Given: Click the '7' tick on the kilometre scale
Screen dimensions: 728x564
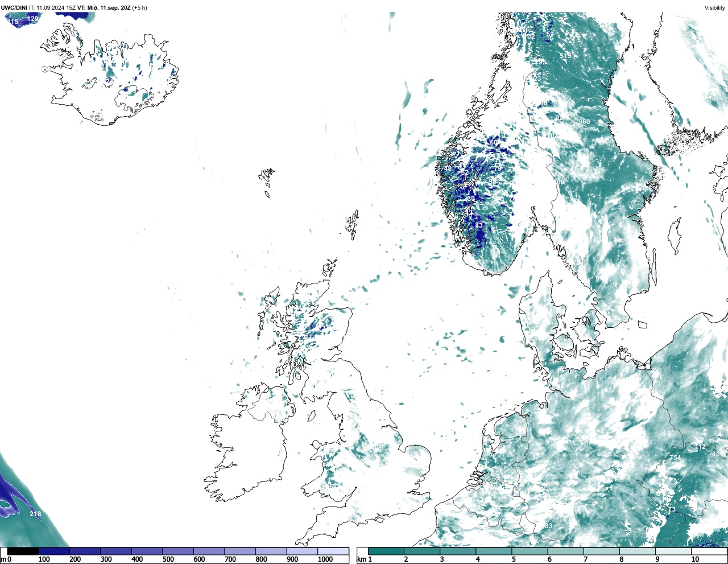Looking at the screenshot, I should pyautogui.click(x=586, y=560).
